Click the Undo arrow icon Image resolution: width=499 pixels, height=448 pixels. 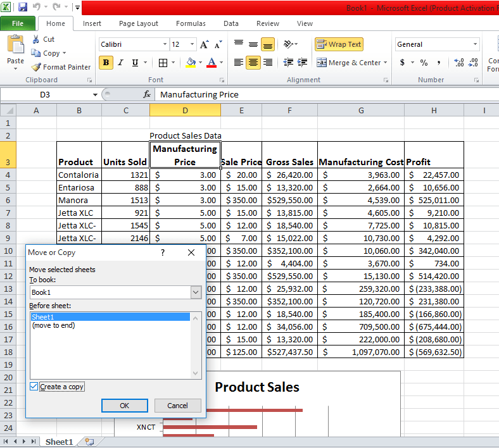coord(36,7)
